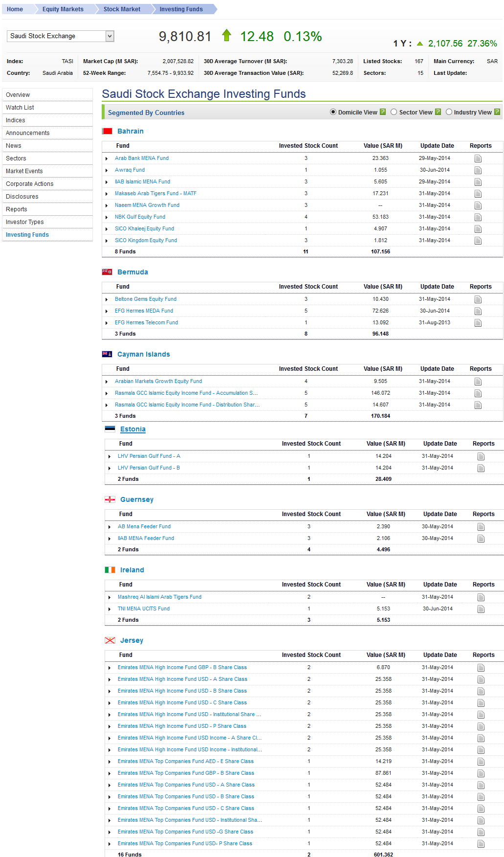Expand the Arab Bank MENA Fund row
The height and width of the screenshot is (857, 504).
[x=107, y=158]
